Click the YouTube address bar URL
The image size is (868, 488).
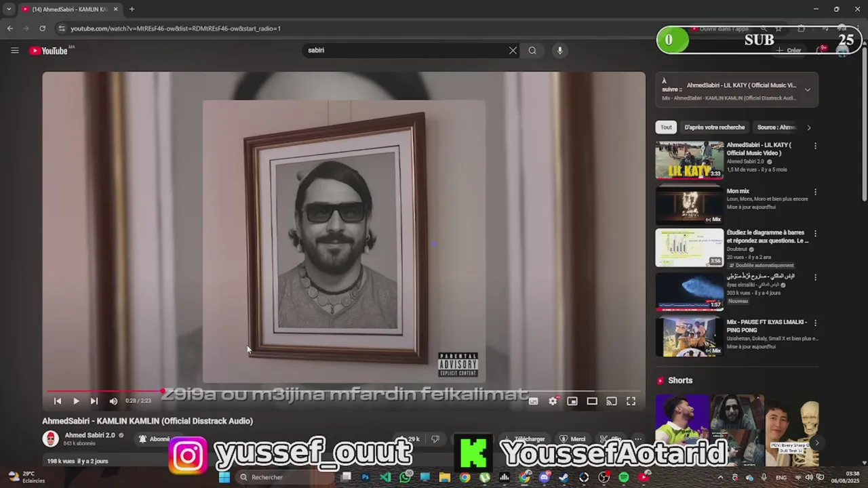tap(176, 28)
